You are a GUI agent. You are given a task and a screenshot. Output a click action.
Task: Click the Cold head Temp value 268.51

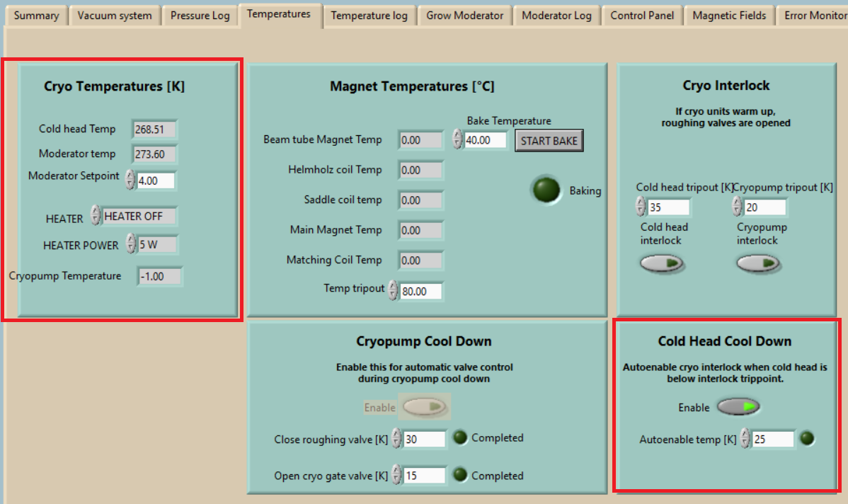155,130
